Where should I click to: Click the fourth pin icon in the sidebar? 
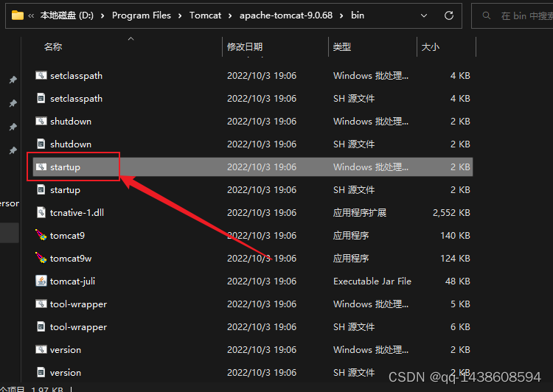13,150
